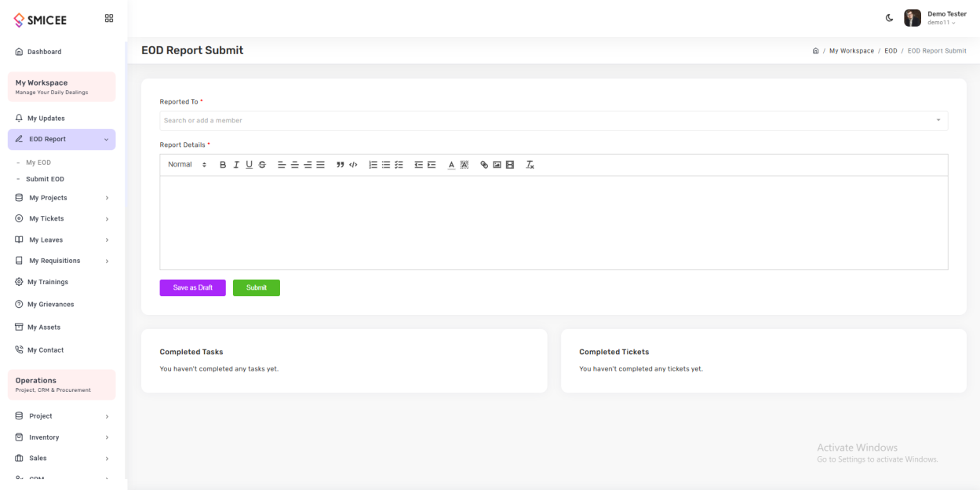Screen dimensions: 980x490
Task: Justify text in editor
Action: (x=320, y=165)
